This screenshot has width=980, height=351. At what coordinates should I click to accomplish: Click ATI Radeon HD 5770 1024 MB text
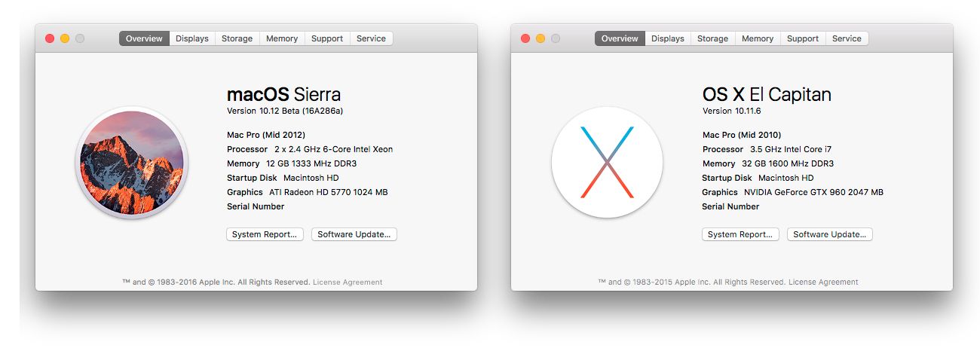point(328,192)
